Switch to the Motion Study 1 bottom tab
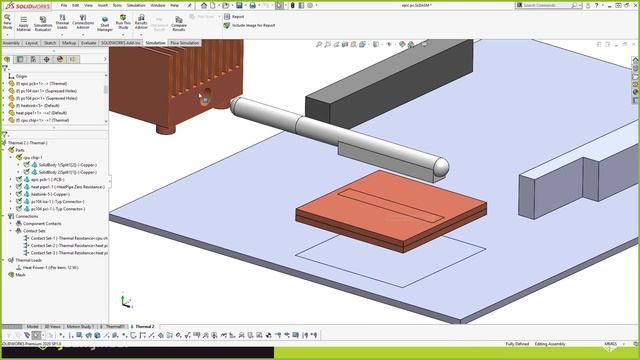The height and width of the screenshot is (360, 640). click(x=80, y=327)
